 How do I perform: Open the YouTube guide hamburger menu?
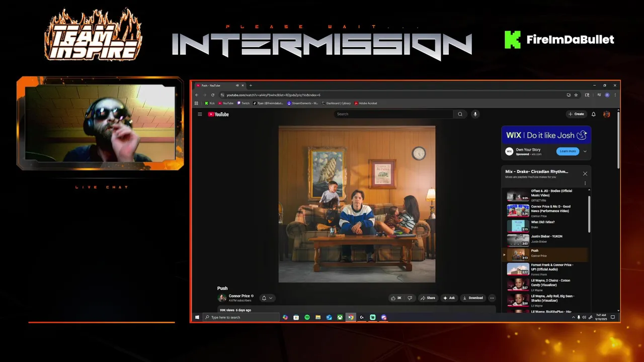coord(200,114)
